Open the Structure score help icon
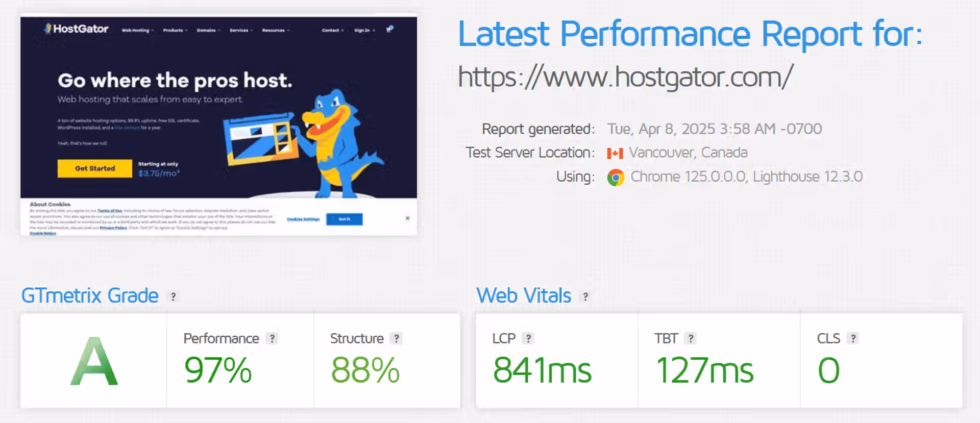This screenshot has height=423, width=980. (396, 338)
